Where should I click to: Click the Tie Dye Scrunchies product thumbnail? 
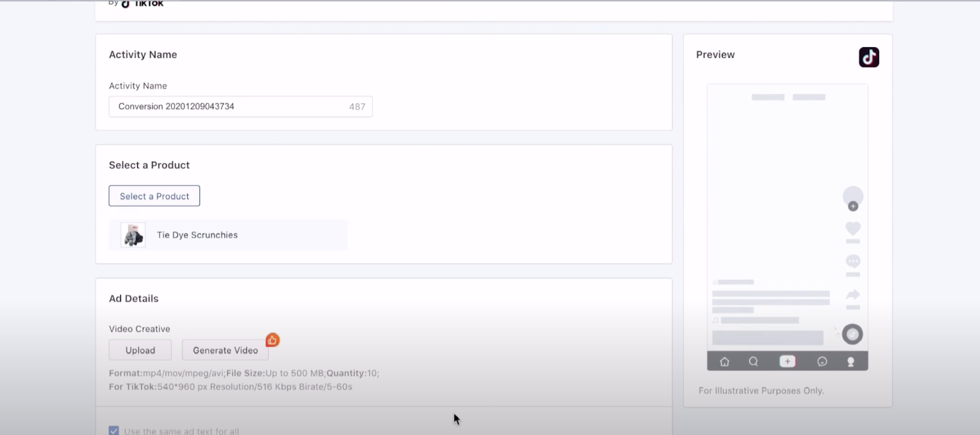pyautogui.click(x=133, y=235)
